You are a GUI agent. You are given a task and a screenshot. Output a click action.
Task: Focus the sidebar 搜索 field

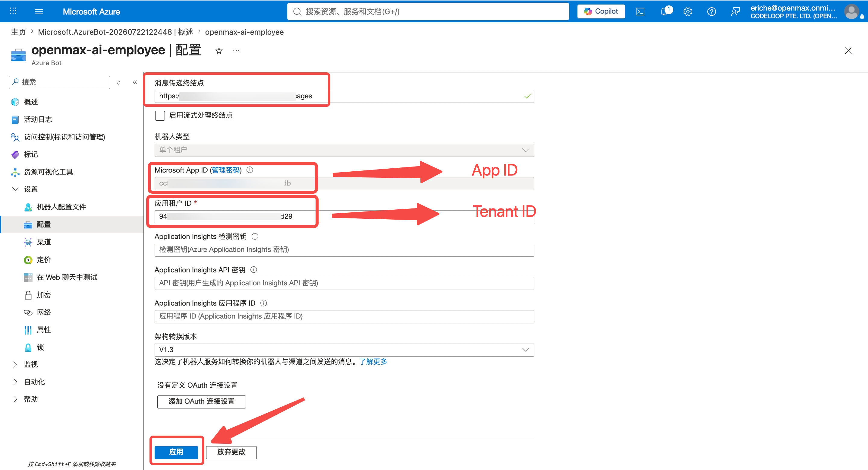pos(60,82)
